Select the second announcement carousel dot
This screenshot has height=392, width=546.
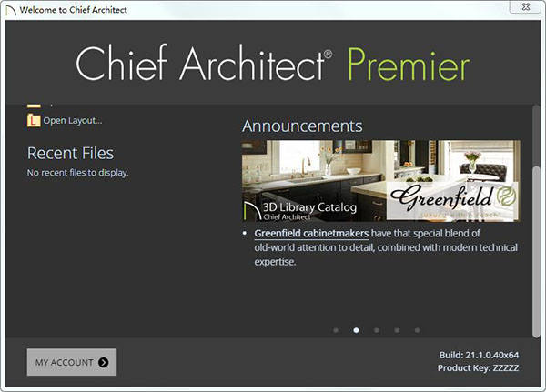coord(356,330)
